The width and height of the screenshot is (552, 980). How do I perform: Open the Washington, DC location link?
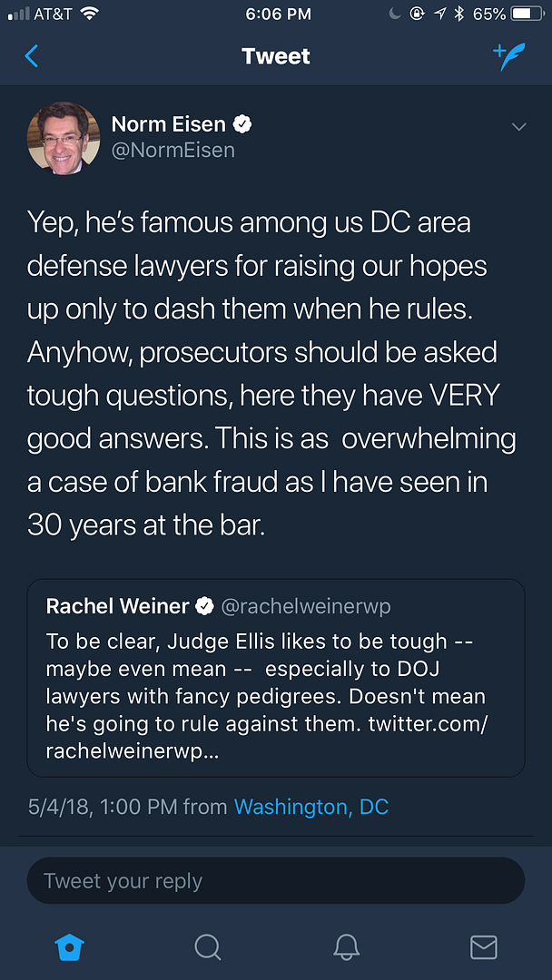tap(310, 807)
